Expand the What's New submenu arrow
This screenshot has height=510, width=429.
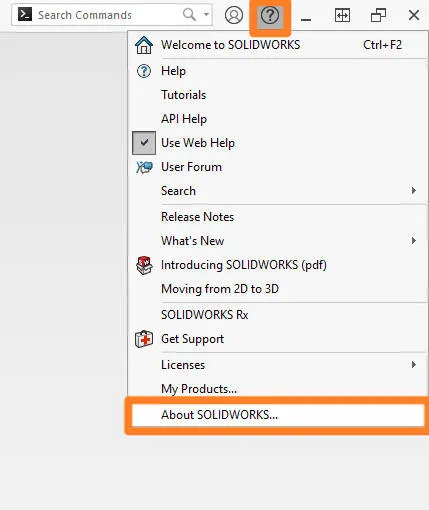pyautogui.click(x=414, y=241)
